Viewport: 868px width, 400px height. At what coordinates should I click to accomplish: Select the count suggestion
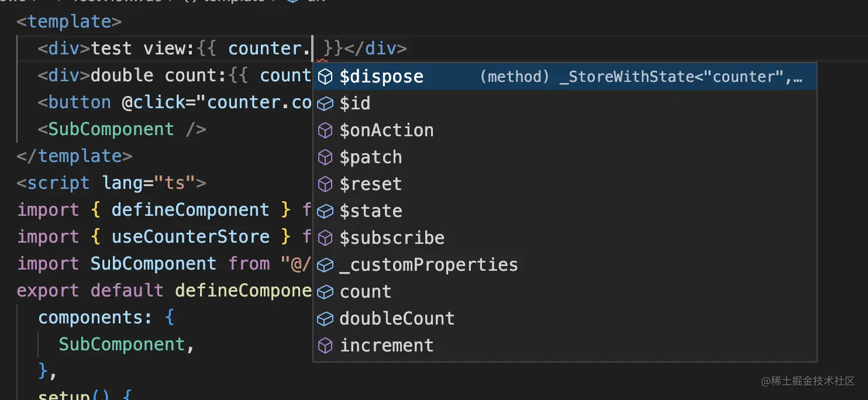(x=565, y=292)
